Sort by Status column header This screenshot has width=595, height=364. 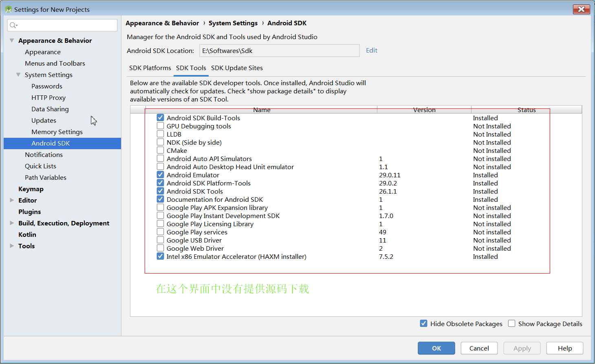click(527, 110)
